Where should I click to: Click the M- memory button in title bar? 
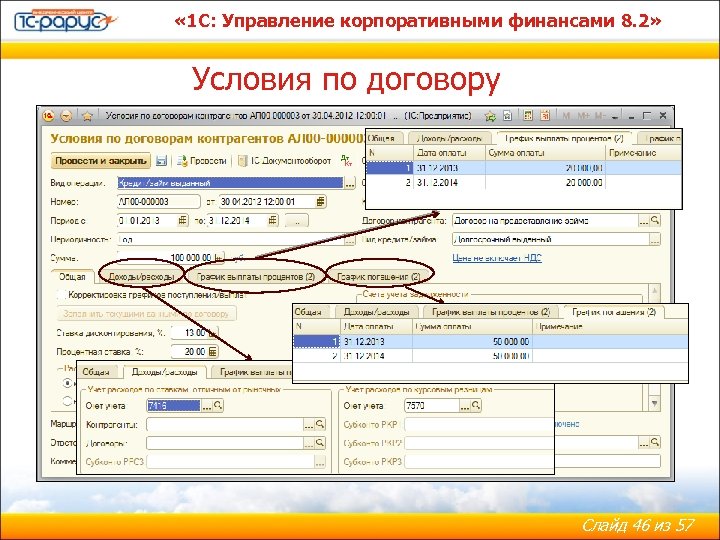click(x=600, y=116)
